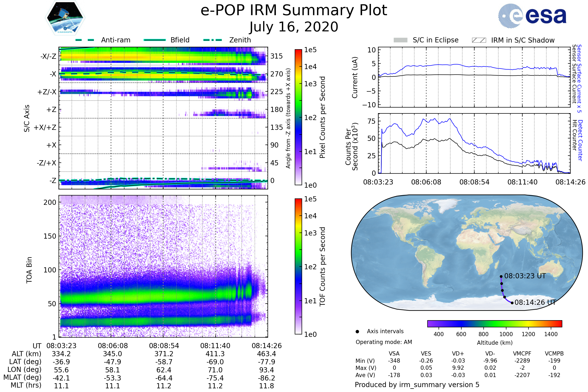Click the VMCPF column header

click(522, 354)
